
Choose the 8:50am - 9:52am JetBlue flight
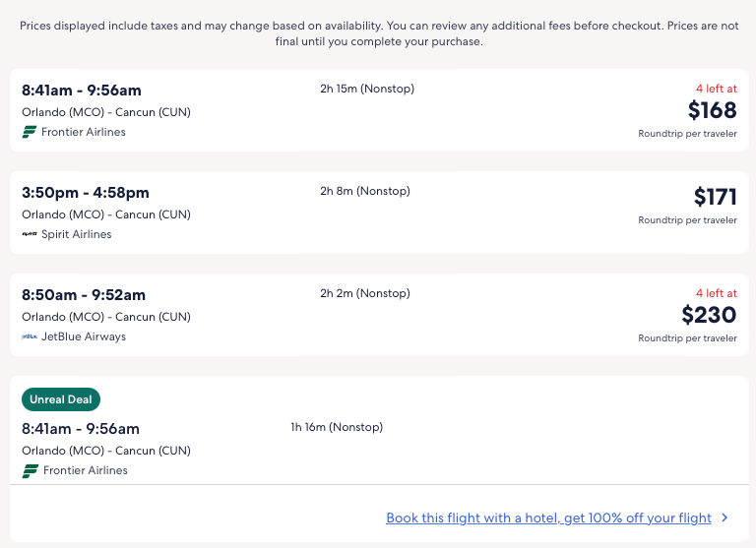84,295
